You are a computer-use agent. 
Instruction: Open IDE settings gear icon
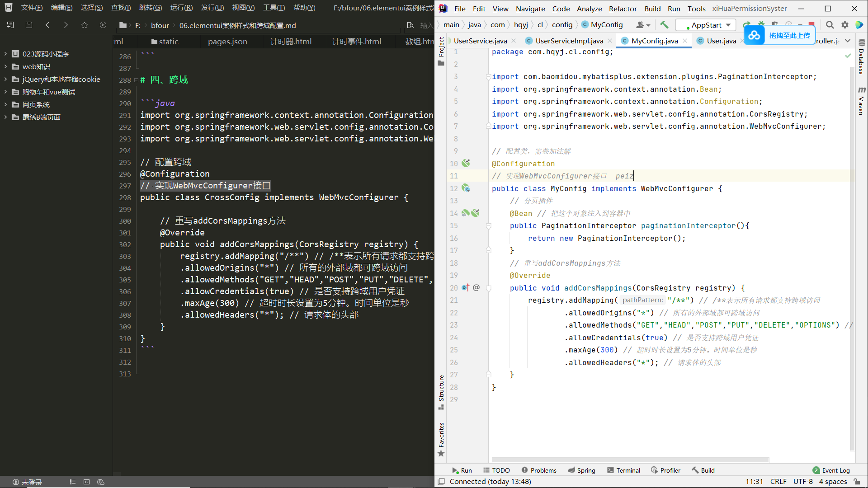click(844, 25)
